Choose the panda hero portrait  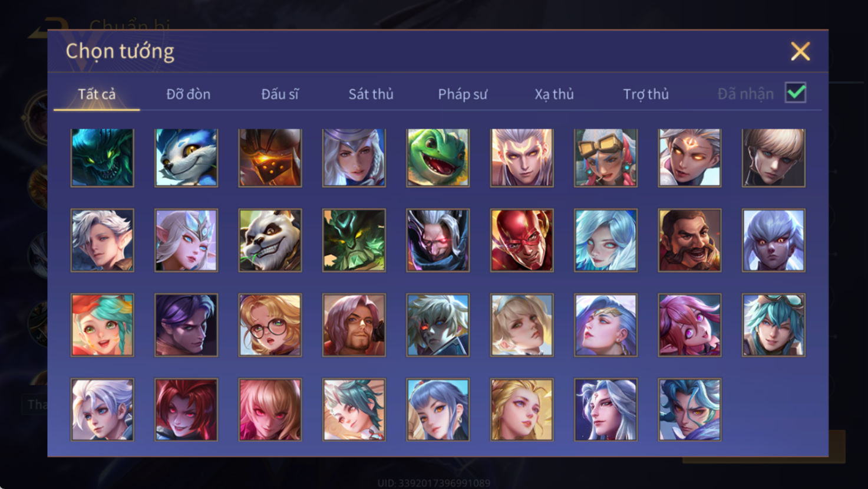(x=270, y=241)
